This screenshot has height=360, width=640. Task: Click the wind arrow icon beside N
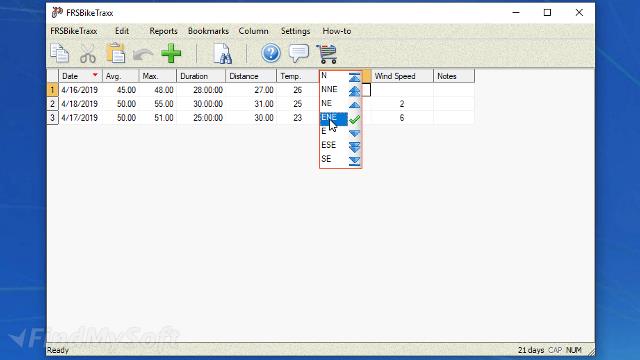(354, 77)
